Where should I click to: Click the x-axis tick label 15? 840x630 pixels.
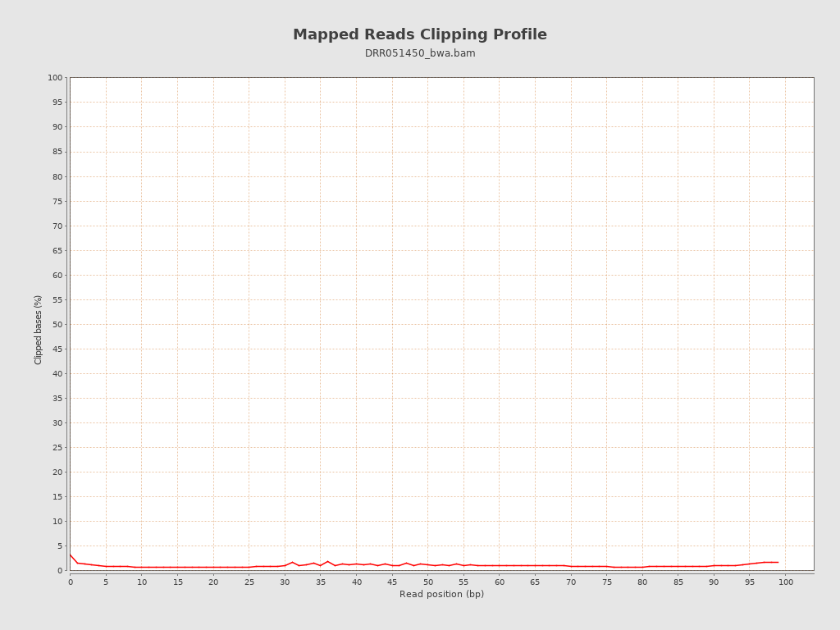point(177,582)
